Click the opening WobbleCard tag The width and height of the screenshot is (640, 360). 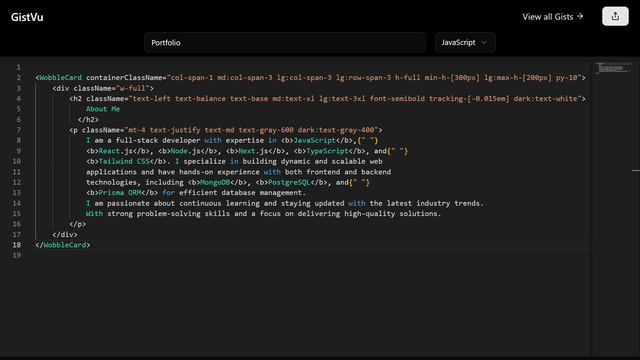(60, 78)
